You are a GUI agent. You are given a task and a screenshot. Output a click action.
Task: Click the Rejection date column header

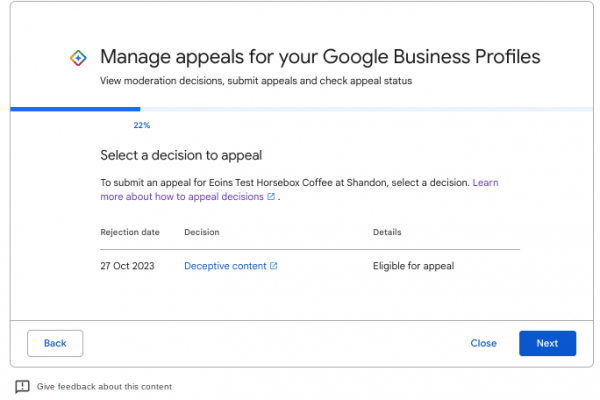129,232
